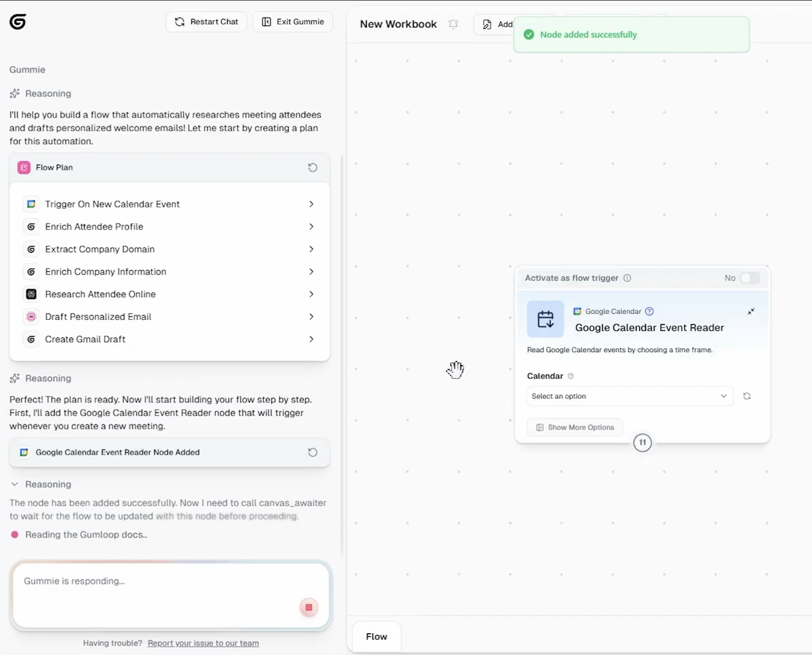The image size is (812, 655).
Task: Open Report your issue to our team link
Action: pos(203,643)
